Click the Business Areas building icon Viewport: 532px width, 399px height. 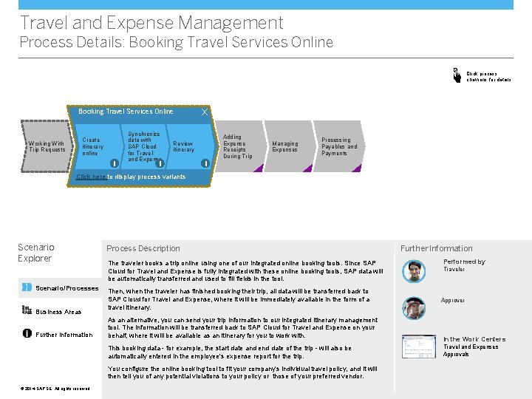pos(27,310)
